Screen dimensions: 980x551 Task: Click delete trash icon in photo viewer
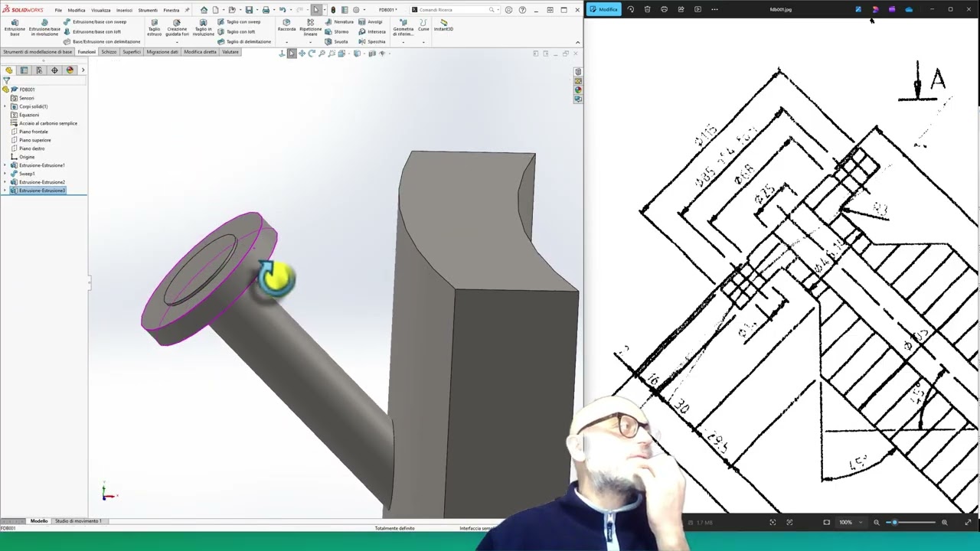point(647,9)
